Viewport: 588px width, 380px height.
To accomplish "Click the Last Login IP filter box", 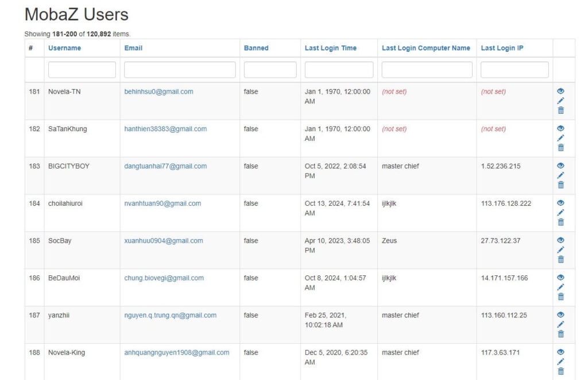I will pyautogui.click(x=514, y=70).
